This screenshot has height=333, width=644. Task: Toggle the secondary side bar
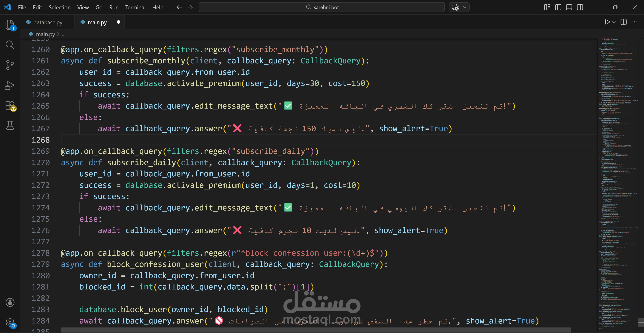pos(580,7)
